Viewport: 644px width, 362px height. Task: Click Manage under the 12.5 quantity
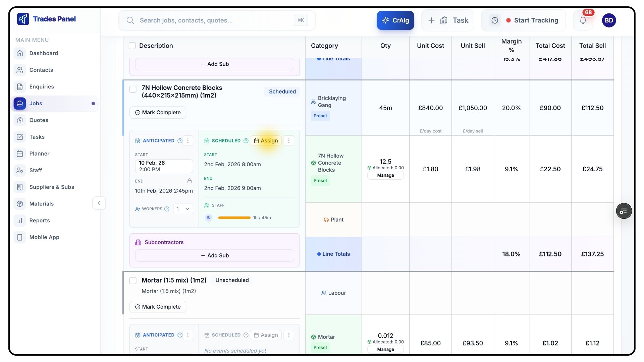[x=385, y=175]
